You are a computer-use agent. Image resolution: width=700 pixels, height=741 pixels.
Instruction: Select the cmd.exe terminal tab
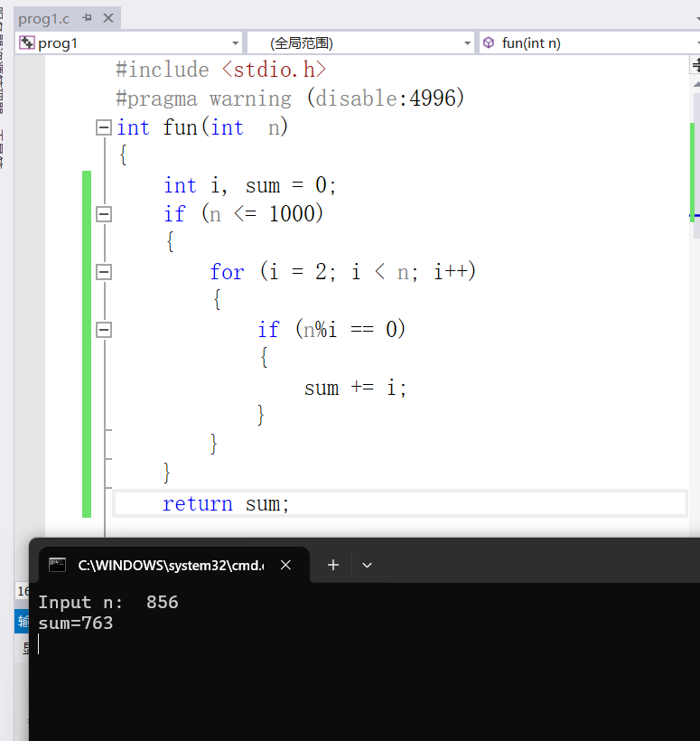point(174,565)
